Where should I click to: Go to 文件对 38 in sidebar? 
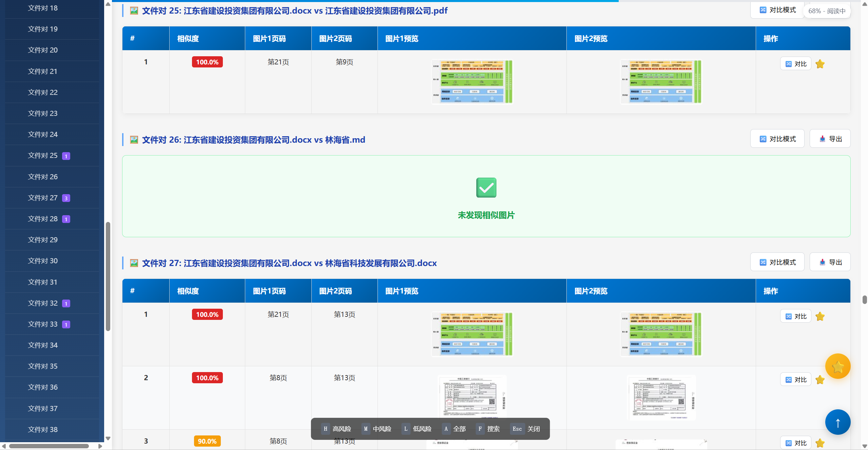coord(52,430)
